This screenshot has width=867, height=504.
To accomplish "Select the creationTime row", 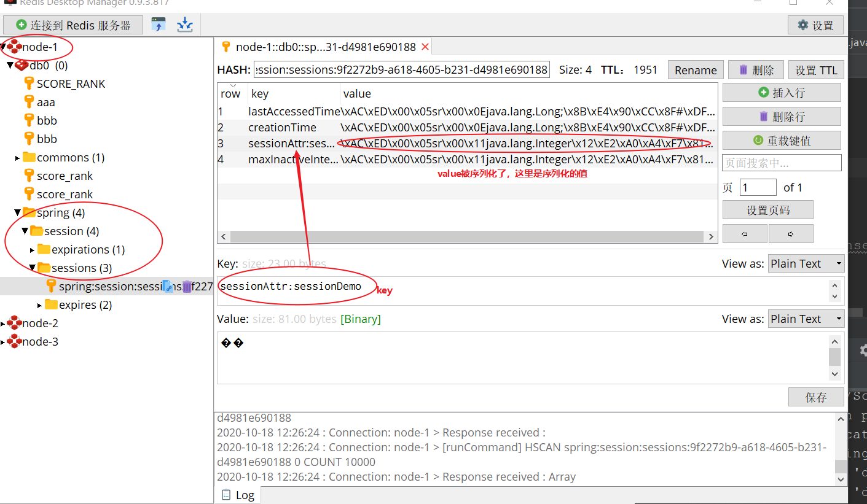I will pyautogui.click(x=467, y=127).
